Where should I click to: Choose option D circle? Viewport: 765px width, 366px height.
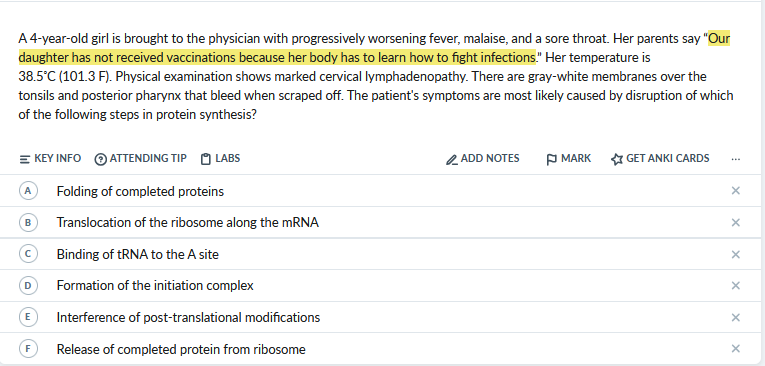click(28, 285)
